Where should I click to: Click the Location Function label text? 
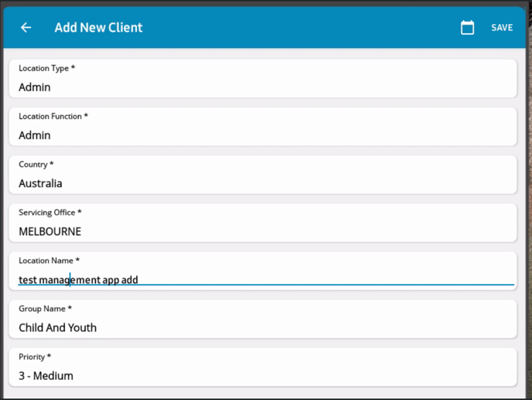click(x=53, y=116)
